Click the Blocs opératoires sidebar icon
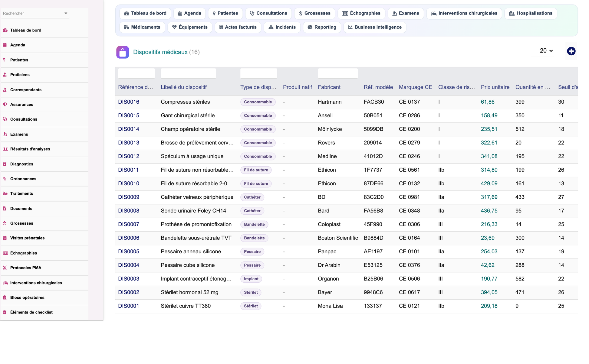Image resolution: width=589 pixels, height=364 pixels. (x=5, y=297)
